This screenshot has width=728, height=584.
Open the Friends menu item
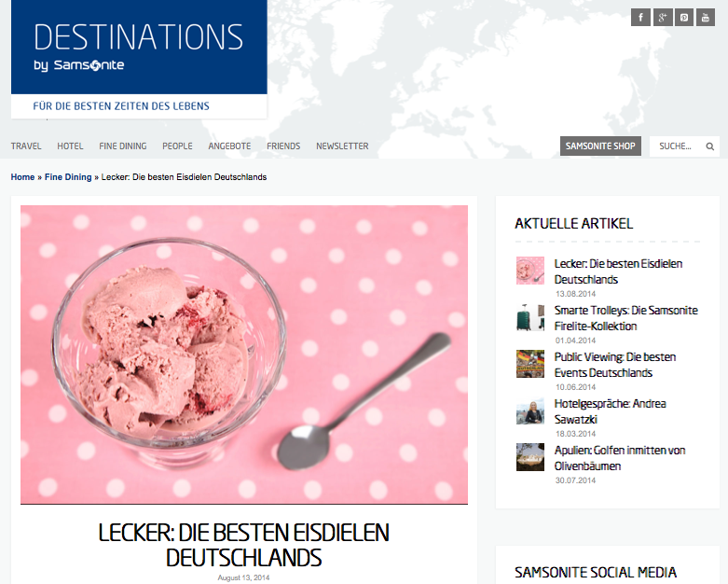[x=283, y=146]
